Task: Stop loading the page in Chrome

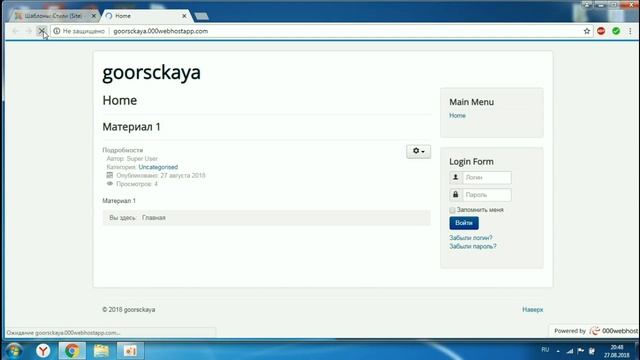Action: 41,31
